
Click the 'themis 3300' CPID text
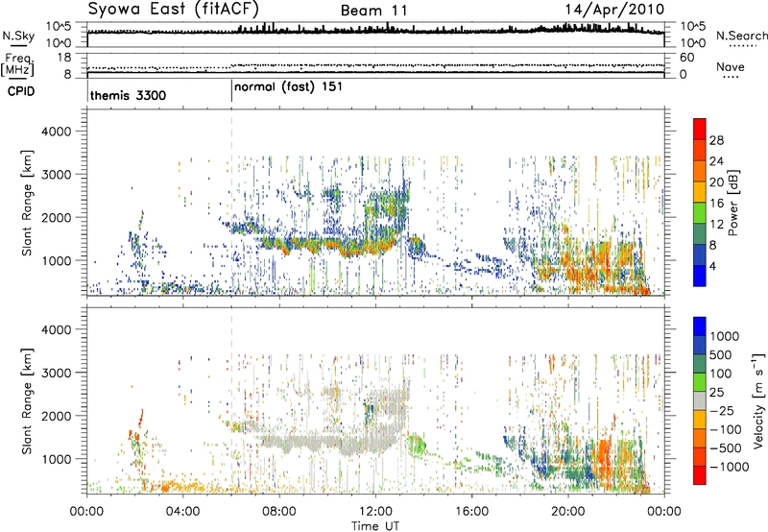[x=128, y=95]
